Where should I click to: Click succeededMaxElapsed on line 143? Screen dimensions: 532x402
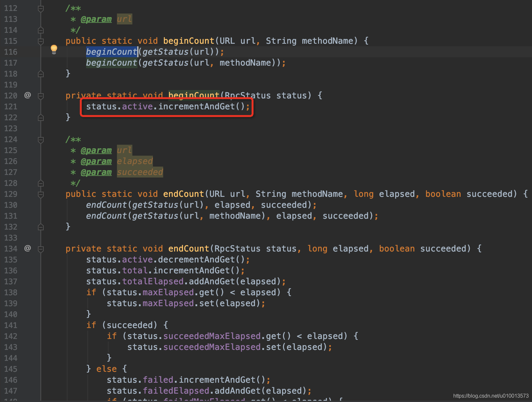pos(212,347)
